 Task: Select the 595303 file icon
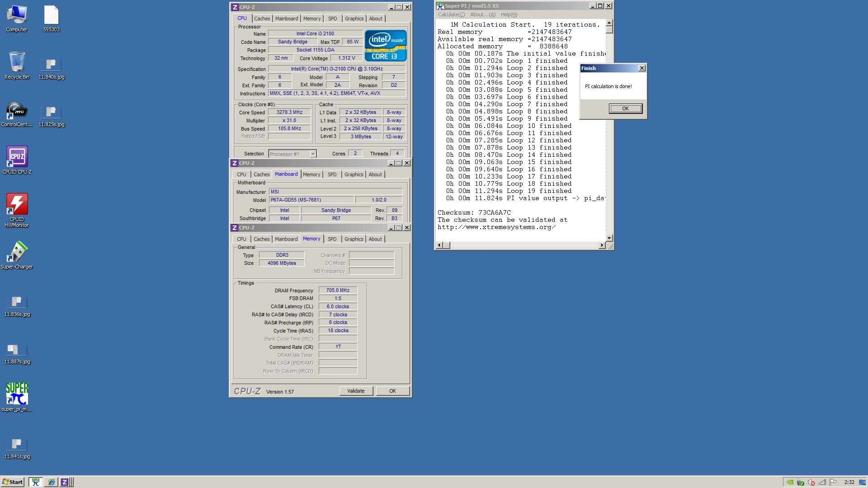point(52,19)
